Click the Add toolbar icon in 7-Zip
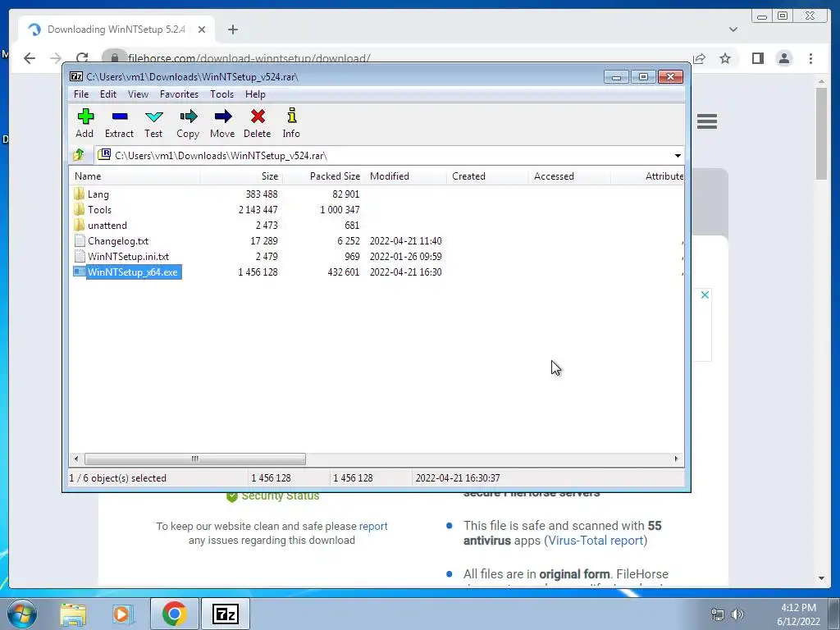The height and width of the screenshot is (630, 840). tap(84, 123)
